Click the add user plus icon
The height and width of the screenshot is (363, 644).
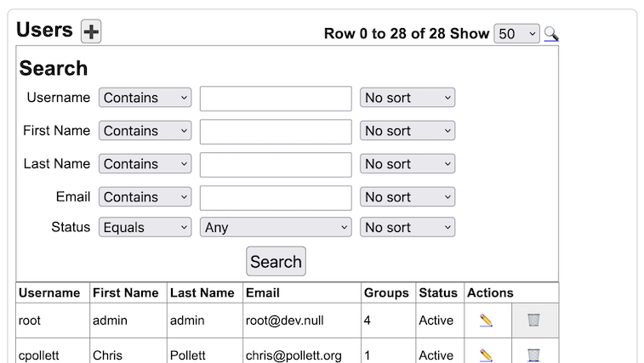tap(91, 31)
